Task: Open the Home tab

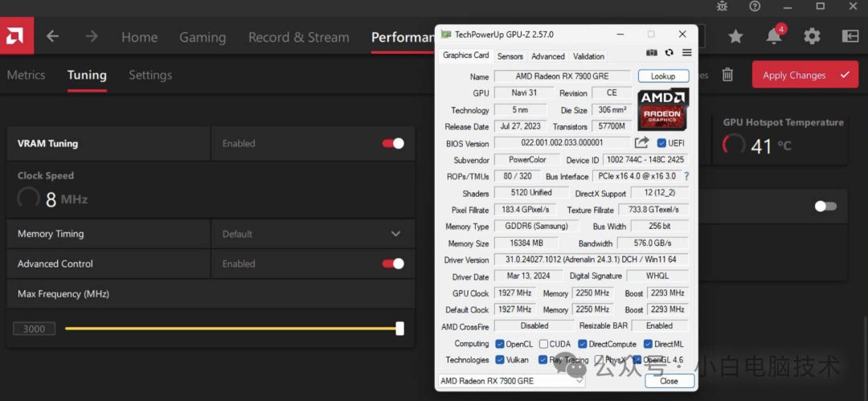Action: (x=140, y=37)
